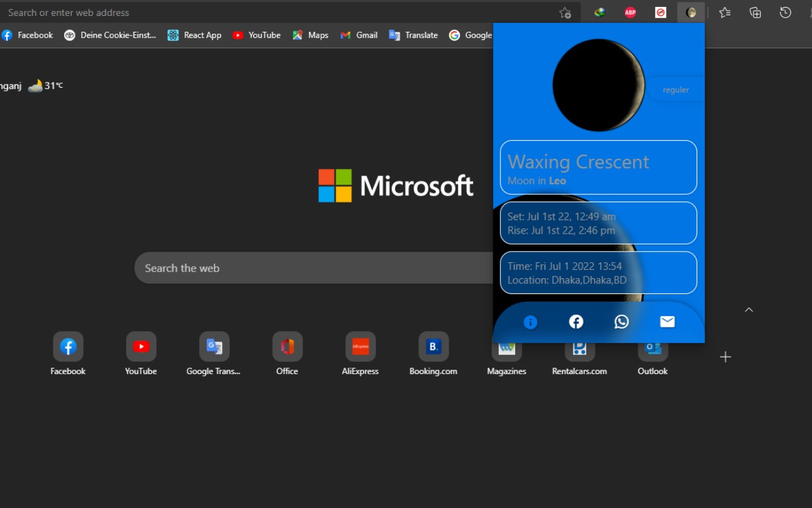Screen dimensions: 812x508
Task: Open the Collections toolbar icon
Action: 755,12
